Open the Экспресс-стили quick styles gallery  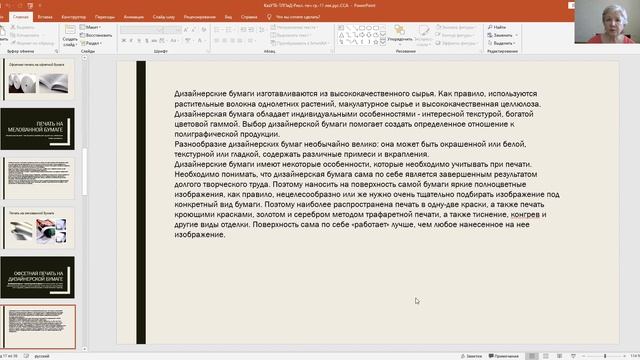coord(423,36)
